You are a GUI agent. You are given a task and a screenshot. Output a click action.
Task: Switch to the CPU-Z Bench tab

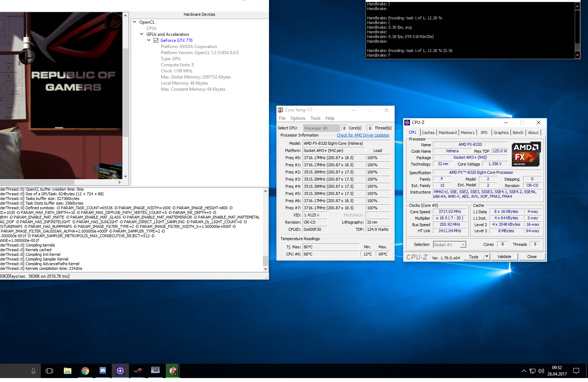tap(518, 133)
